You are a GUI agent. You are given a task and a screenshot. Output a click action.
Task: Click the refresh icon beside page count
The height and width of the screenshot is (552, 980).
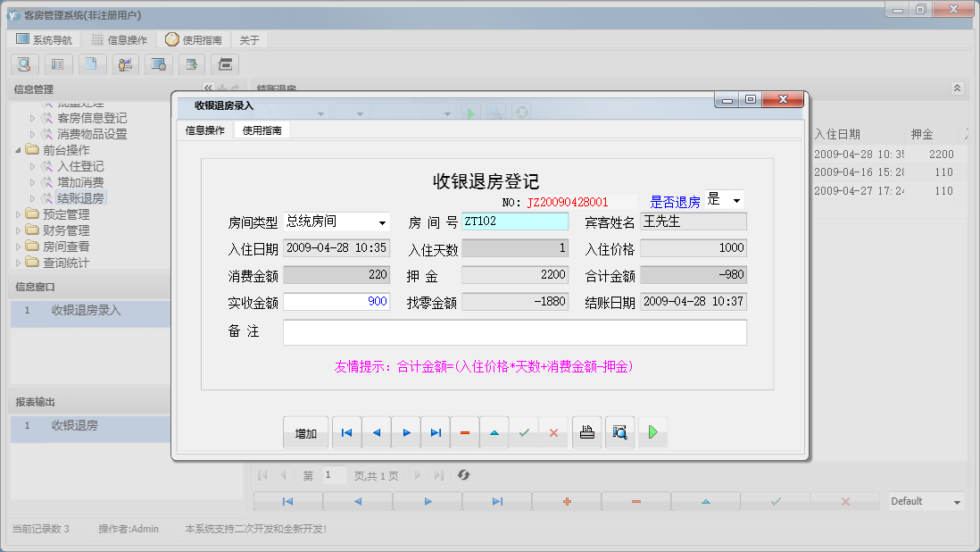pyautogui.click(x=463, y=475)
